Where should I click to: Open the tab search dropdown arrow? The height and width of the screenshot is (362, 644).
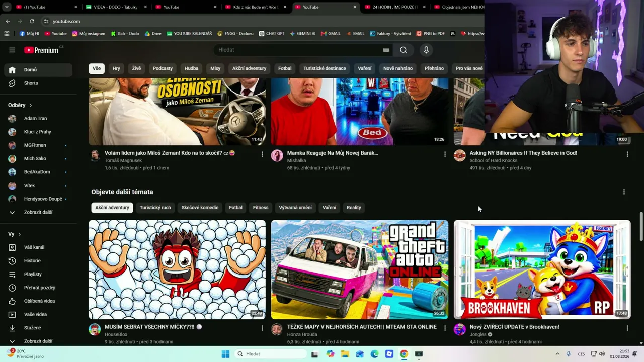click(x=7, y=7)
